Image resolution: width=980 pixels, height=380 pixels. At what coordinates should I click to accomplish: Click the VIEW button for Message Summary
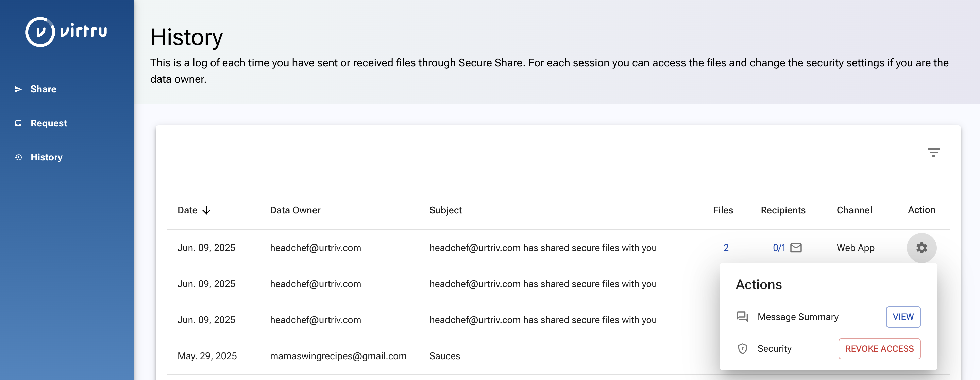click(903, 316)
